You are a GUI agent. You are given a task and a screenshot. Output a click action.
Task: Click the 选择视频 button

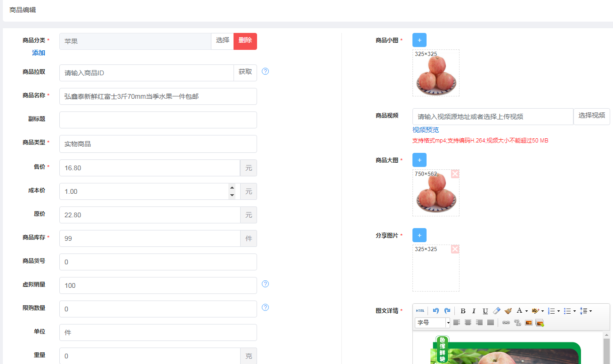pyautogui.click(x=592, y=116)
